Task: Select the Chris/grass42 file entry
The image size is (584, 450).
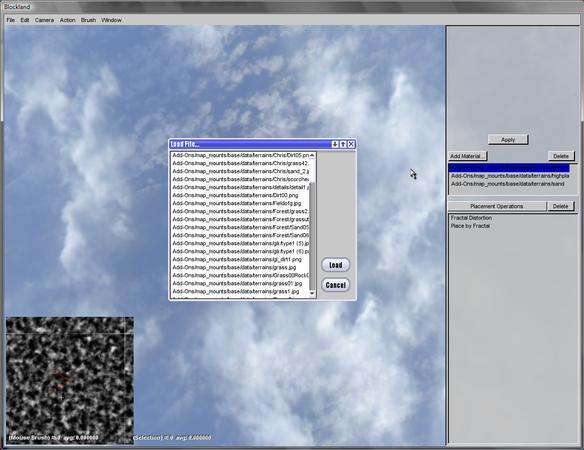Action: pos(241,163)
